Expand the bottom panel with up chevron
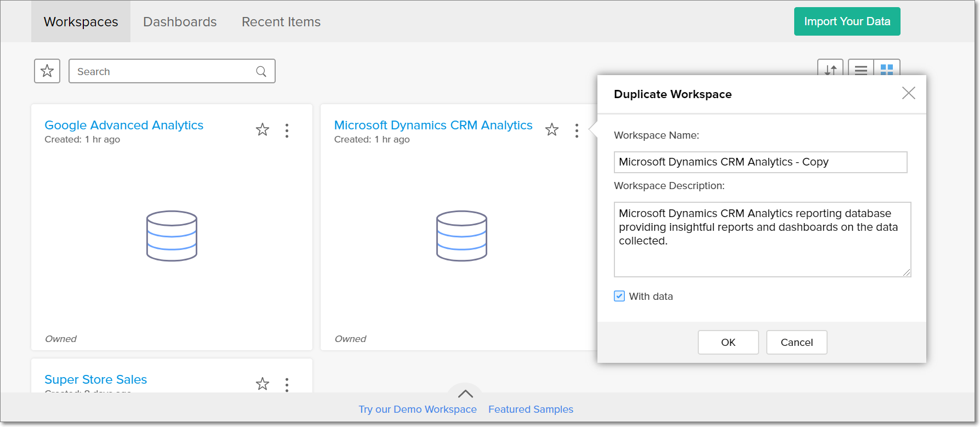Viewport: 980px width, 427px height. tap(465, 393)
